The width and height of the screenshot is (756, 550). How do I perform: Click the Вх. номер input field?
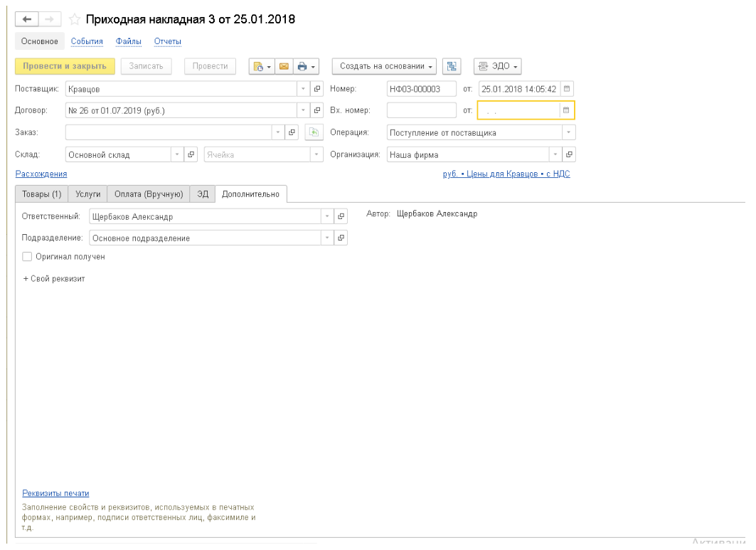tap(421, 110)
